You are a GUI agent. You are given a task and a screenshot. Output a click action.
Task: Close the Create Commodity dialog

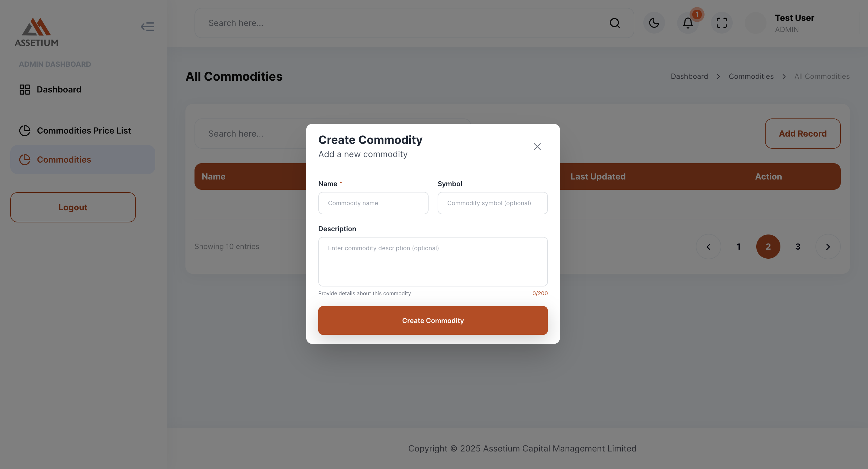537,147
